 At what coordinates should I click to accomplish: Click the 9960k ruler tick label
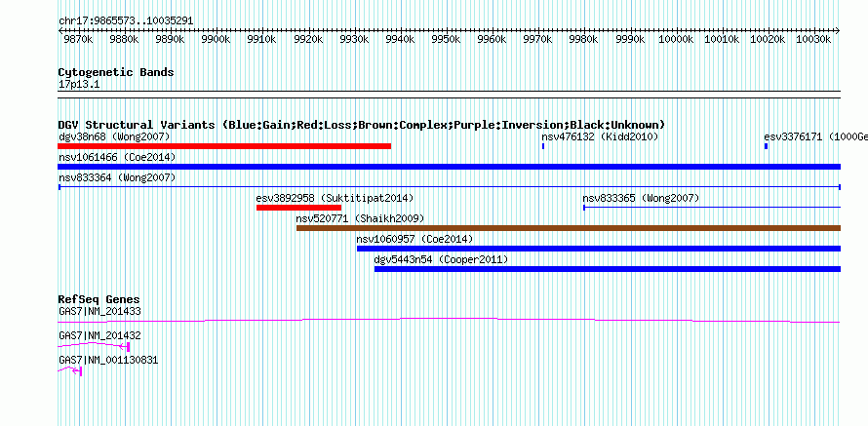493,40
